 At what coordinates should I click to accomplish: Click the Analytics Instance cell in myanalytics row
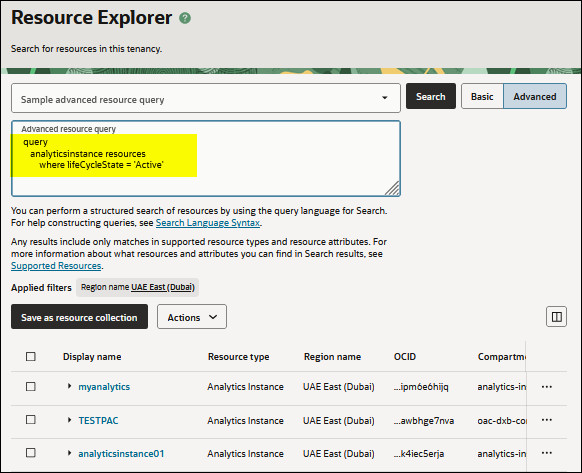coord(245,387)
